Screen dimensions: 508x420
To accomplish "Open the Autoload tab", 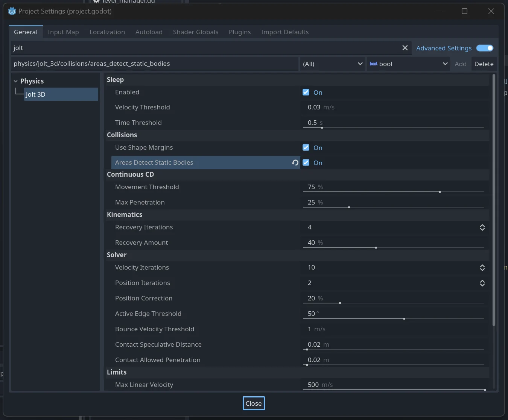I will click(x=149, y=32).
